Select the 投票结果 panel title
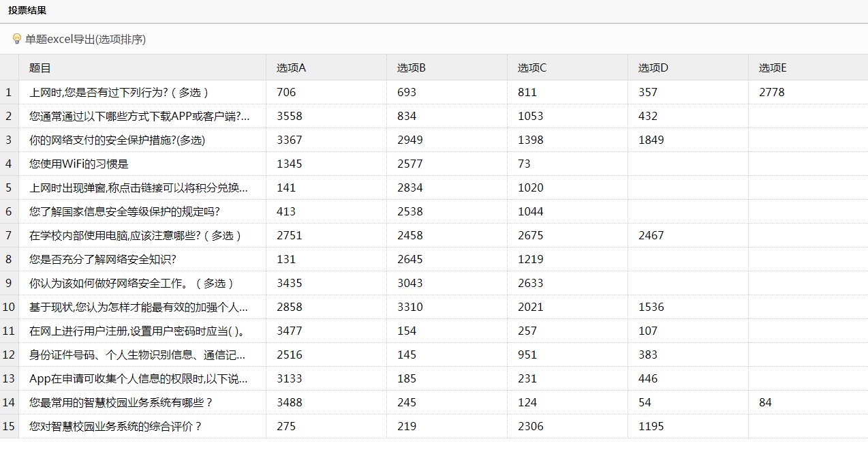The image size is (868, 452). click(27, 11)
